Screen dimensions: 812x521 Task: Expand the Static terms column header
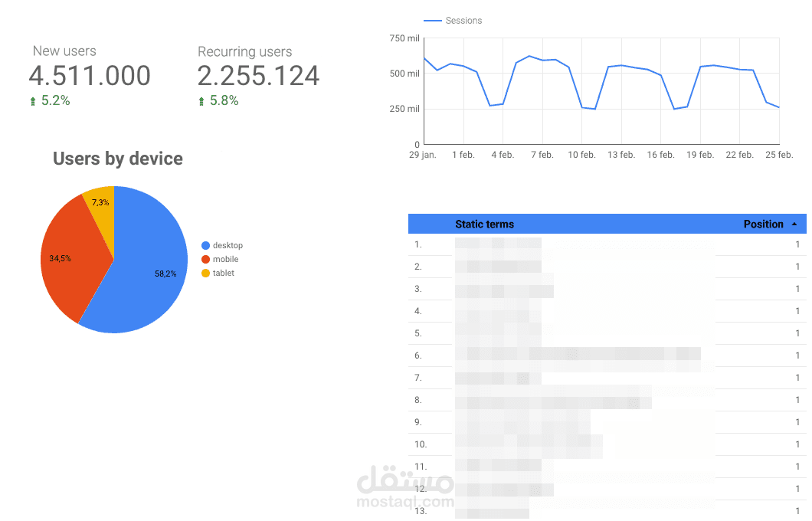click(x=486, y=224)
